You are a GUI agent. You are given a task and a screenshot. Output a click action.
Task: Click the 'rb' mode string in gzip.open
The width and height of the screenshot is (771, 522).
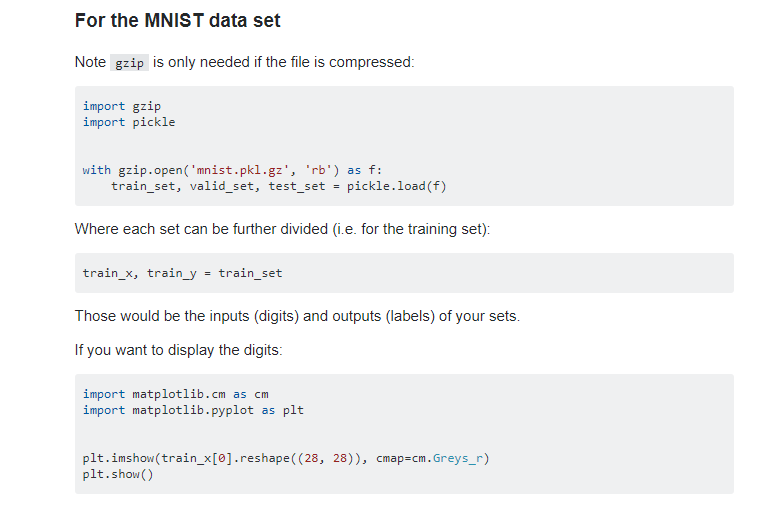[318, 170]
